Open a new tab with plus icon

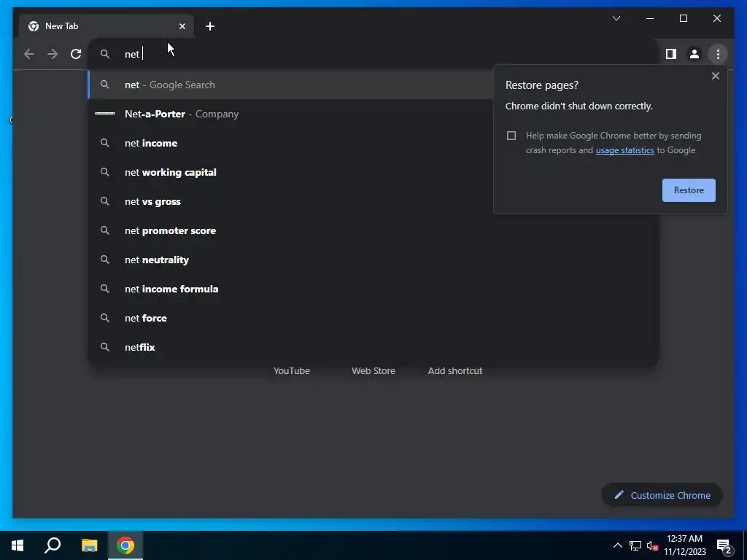tap(210, 26)
